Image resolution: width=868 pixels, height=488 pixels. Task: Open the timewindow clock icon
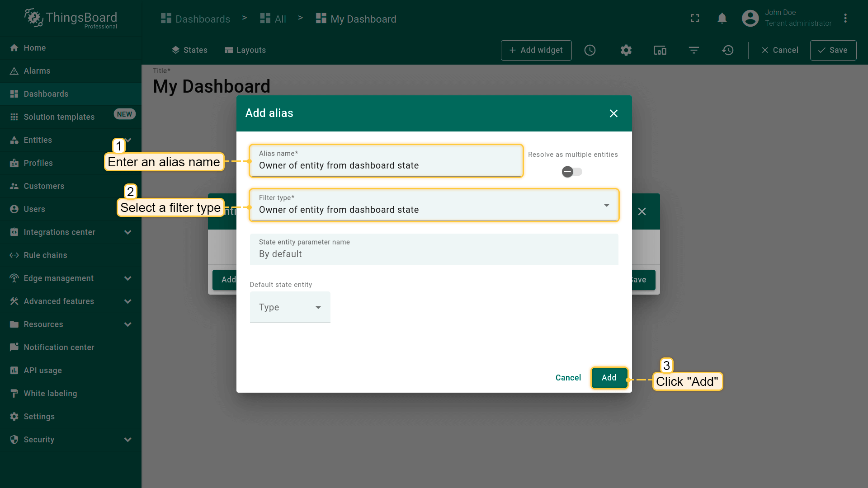tap(590, 50)
